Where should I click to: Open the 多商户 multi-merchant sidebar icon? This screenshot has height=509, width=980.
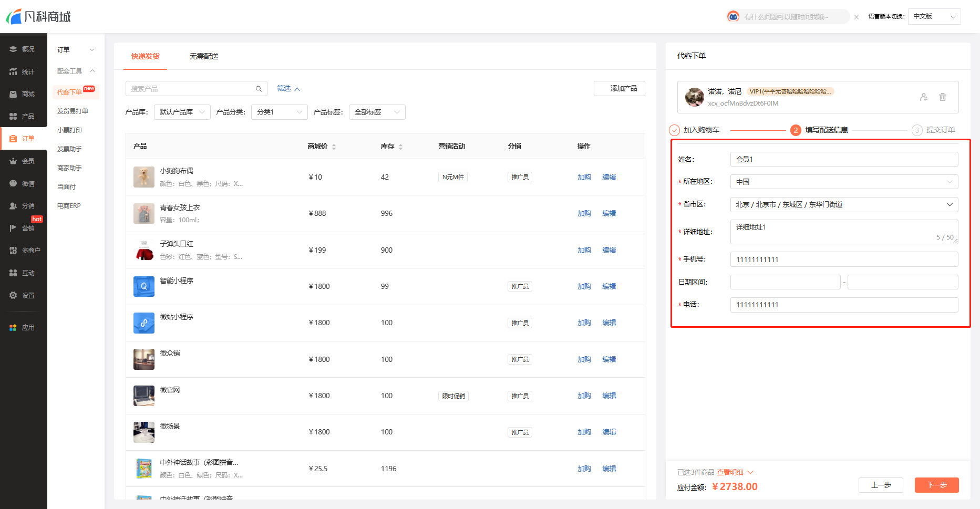click(13, 251)
